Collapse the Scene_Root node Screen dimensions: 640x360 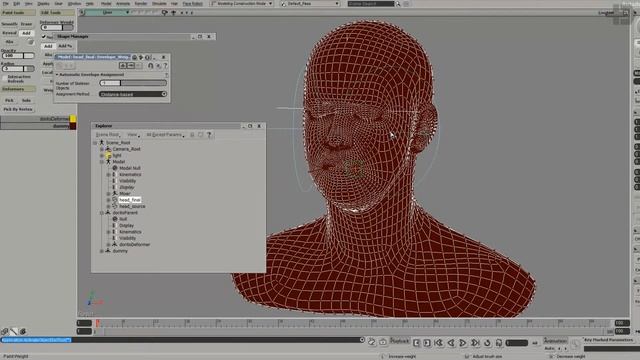(x=95, y=143)
